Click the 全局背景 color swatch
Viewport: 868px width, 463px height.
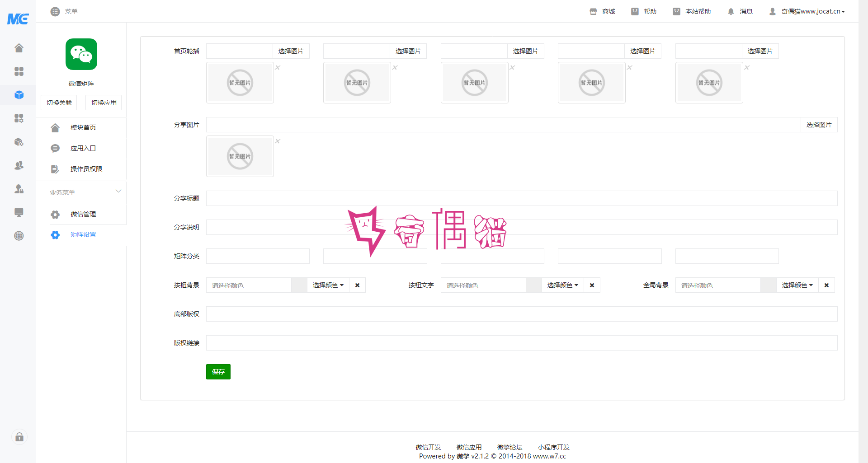(769, 285)
